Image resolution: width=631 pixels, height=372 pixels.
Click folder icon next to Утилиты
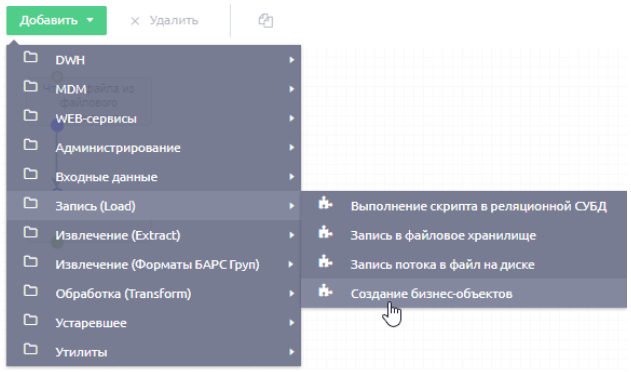click(31, 349)
